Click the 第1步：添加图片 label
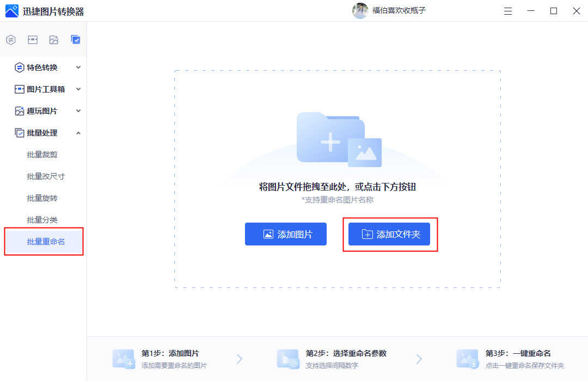 pyautogui.click(x=170, y=353)
